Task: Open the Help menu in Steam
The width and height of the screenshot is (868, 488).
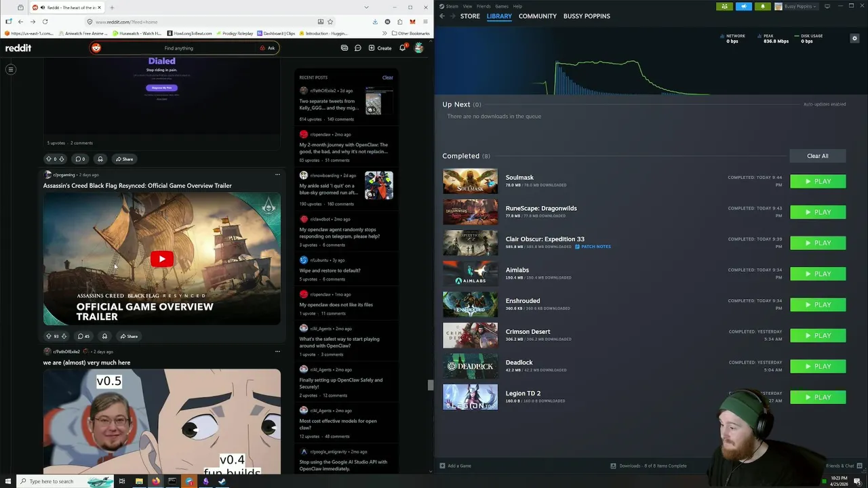Action: [517, 6]
